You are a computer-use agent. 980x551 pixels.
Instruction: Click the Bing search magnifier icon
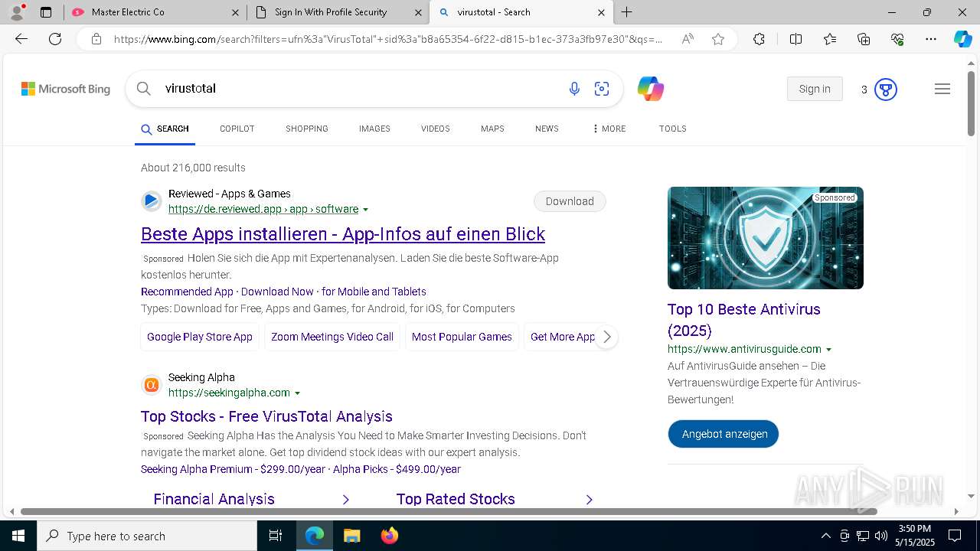[x=143, y=89]
